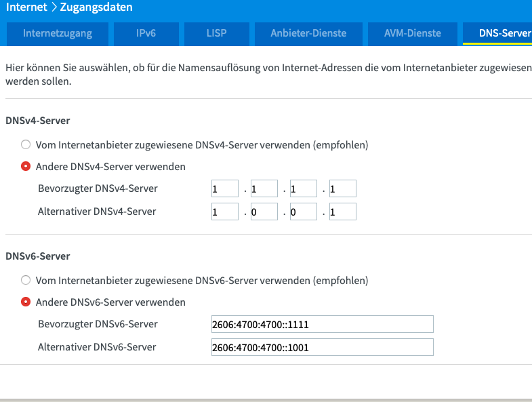532x402 pixels.
Task: Choose provider-assigned DNSv4 server option
Action: (26, 144)
